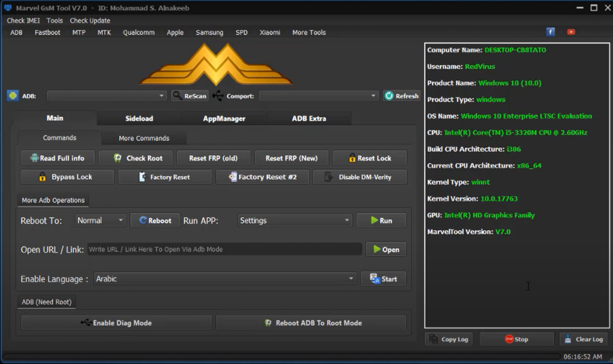Open the entered URL via ADB
Screen dimensions: 613x364
[x=386, y=250]
